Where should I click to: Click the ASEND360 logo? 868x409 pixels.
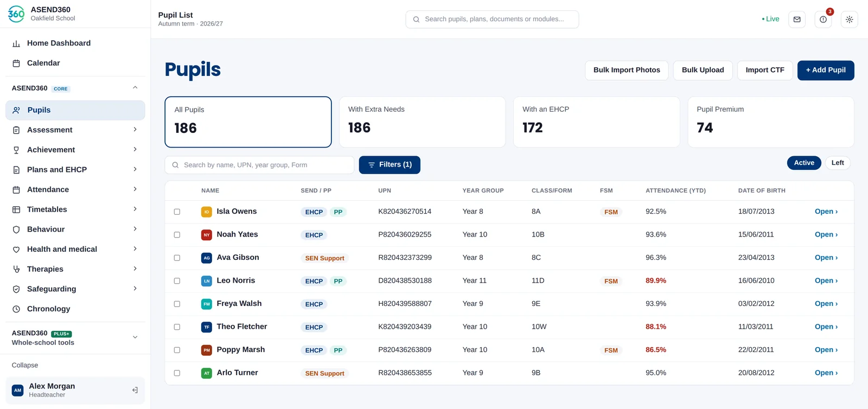point(16,14)
